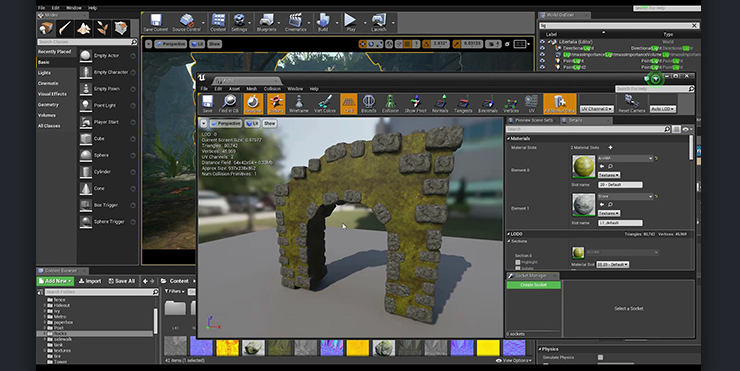Screen dimensions: 740x371
Task: Toggle visibility of PointLight2 in World Outliner
Action: pyautogui.click(x=542, y=67)
